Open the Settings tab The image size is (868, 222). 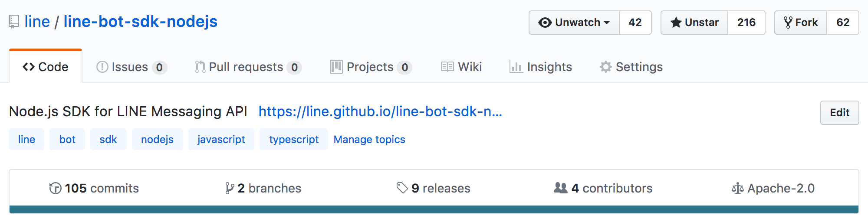[x=631, y=67]
